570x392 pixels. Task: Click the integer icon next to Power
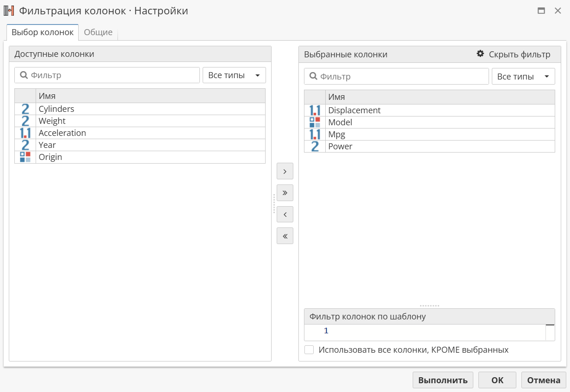315,147
